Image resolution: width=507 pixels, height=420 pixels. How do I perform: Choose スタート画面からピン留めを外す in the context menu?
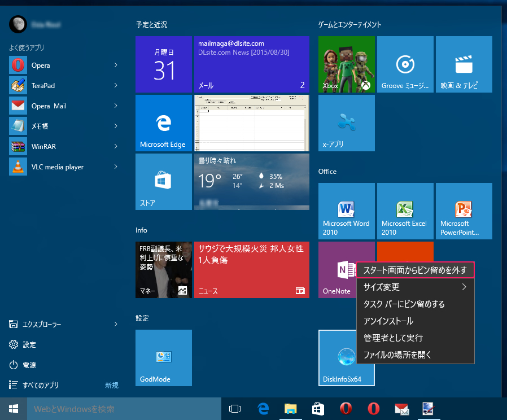coord(415,270)
